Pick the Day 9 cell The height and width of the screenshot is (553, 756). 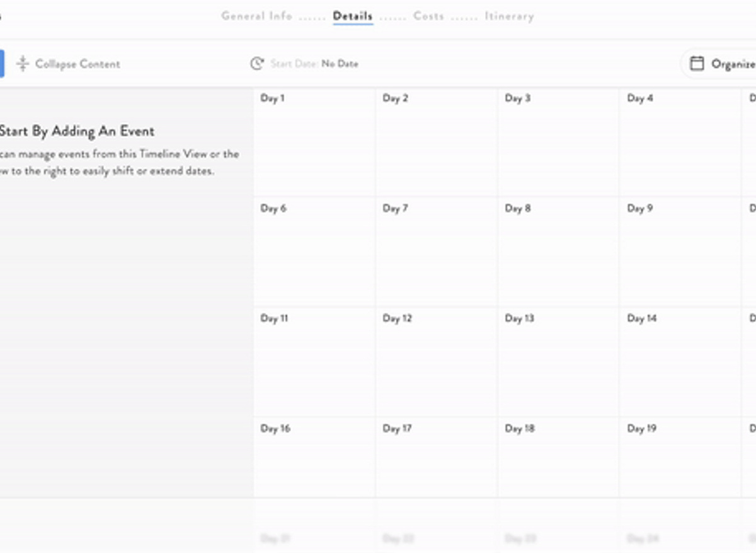point(680,252)
